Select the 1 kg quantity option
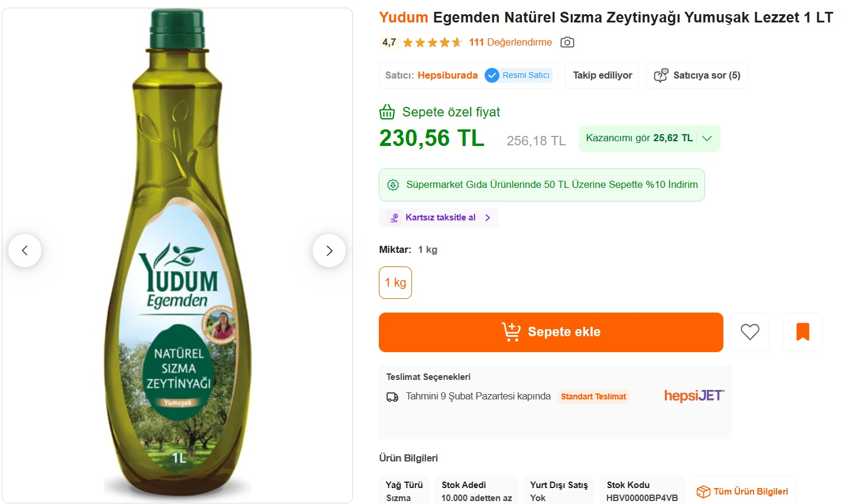The width and height of the screenshot is (841, 504). coord(395,282)
